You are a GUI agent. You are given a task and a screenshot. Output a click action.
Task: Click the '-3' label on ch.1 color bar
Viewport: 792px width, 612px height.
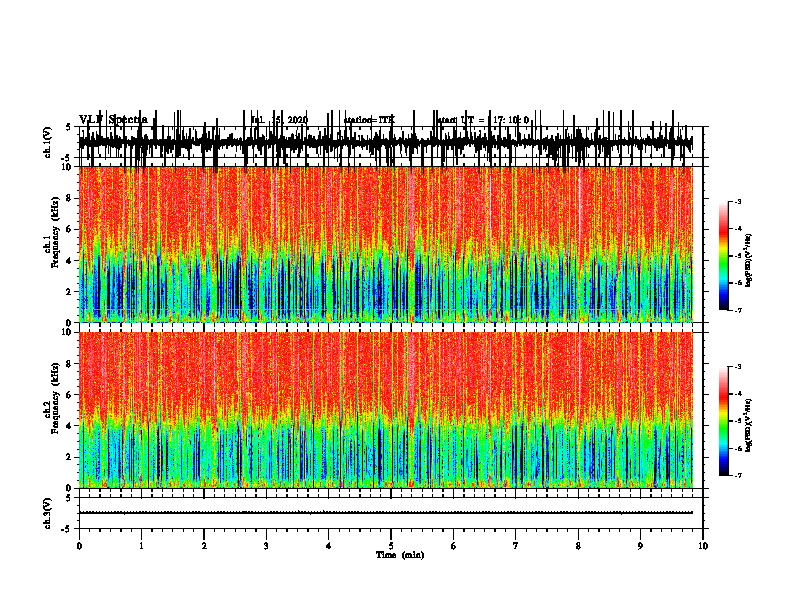click(737, 202)
